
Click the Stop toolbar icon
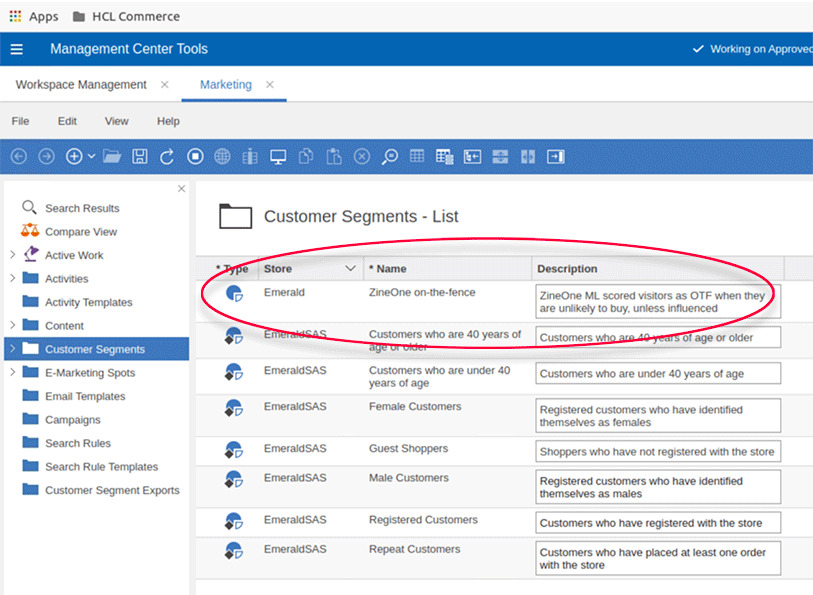click(195, 157)
